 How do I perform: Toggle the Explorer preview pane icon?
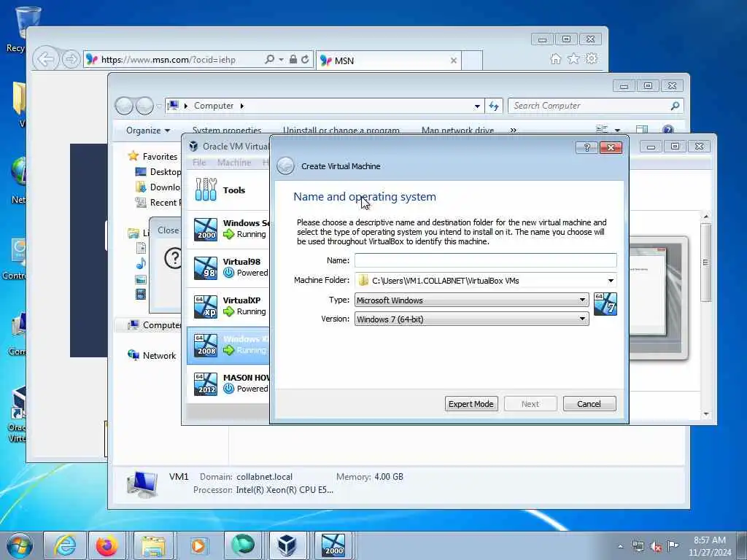coord(642,130)
